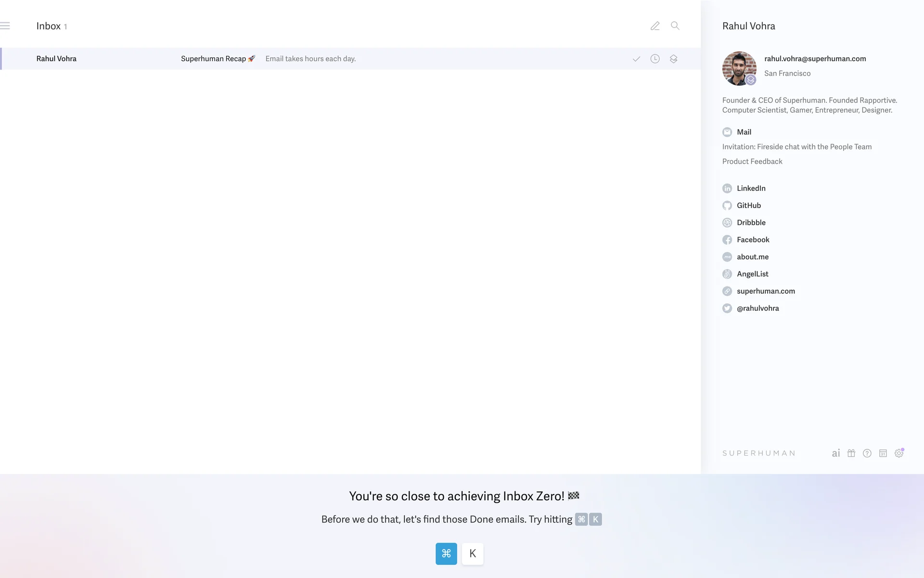Visit the Dribbble profile link
924x578 pixels.
pyautogui.click(x=751, y=223)
